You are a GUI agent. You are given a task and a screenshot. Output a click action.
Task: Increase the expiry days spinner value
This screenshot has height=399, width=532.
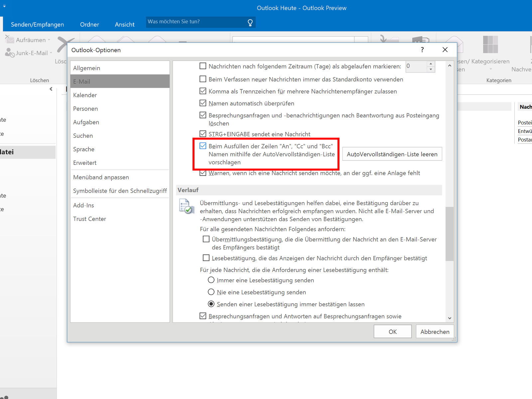tap(431, 64)
